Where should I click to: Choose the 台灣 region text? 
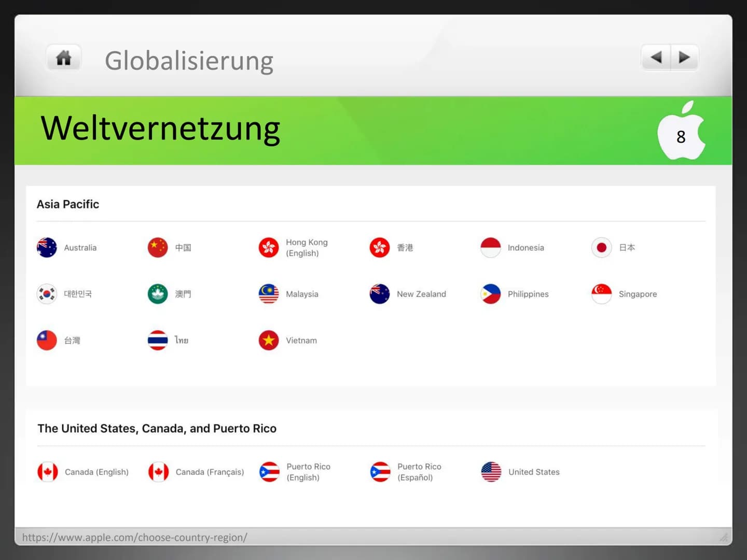(72, 341)
